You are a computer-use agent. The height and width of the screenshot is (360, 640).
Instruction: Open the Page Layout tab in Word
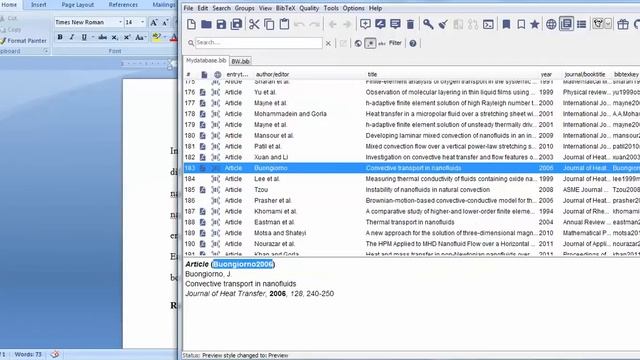pos(78,5)
